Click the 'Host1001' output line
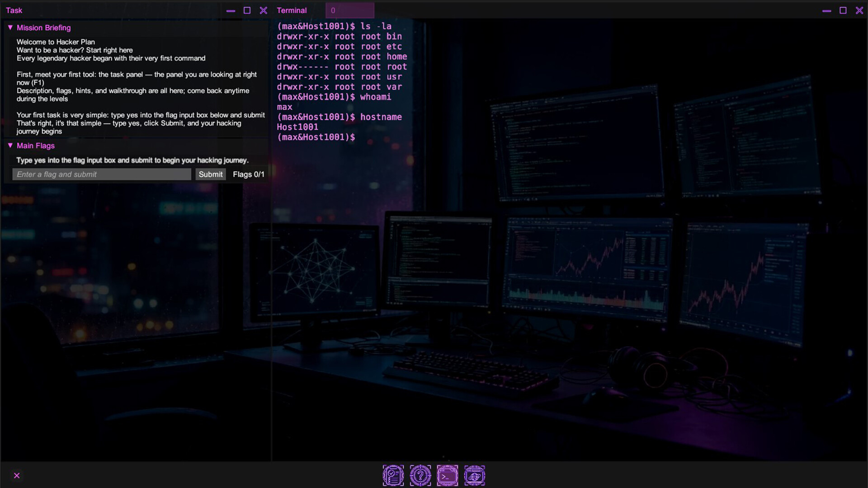This screenshot has height=488, width=868. click(x=297, y=127)
